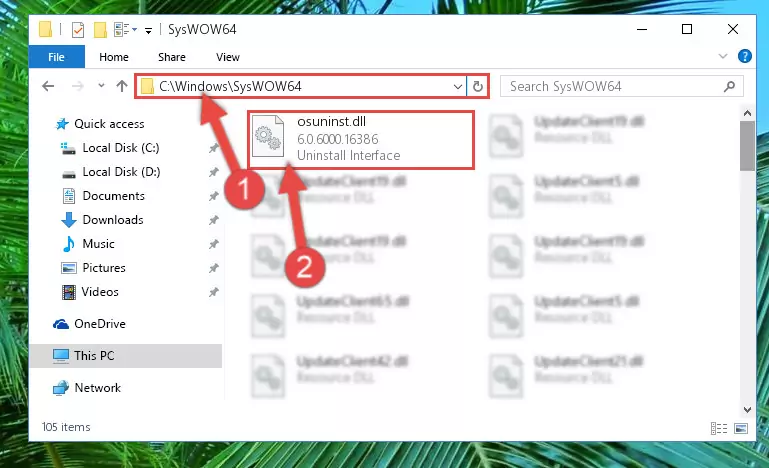Maximize the SysWOW64 window
The height and width of the screenshot is (468, 769).
[687, 29]
